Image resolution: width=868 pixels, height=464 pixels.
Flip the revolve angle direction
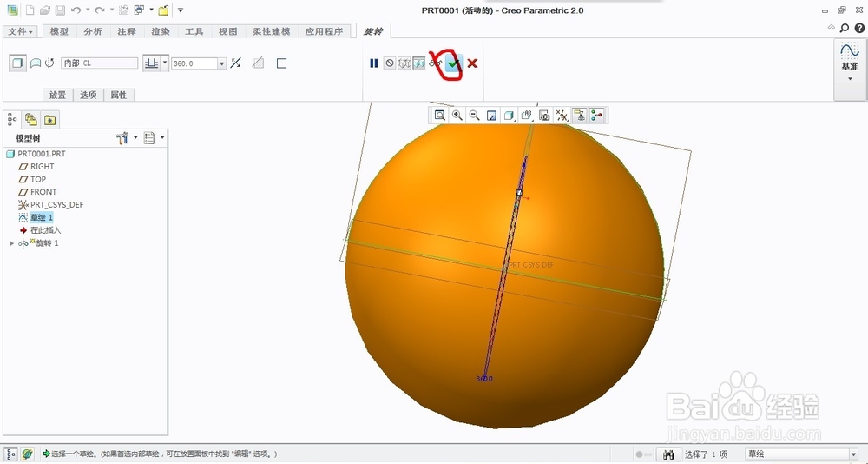[236, 63]
